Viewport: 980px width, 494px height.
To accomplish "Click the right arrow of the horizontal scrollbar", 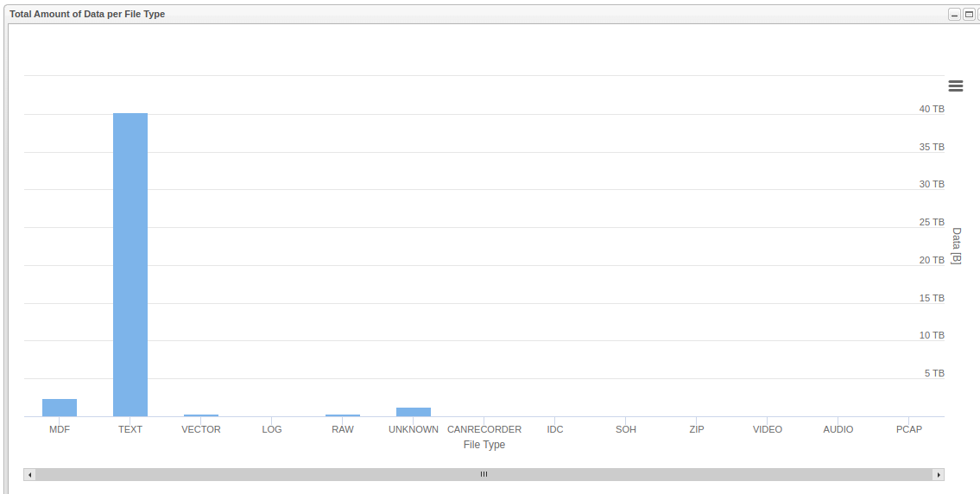I will click(x=939, y=474).
